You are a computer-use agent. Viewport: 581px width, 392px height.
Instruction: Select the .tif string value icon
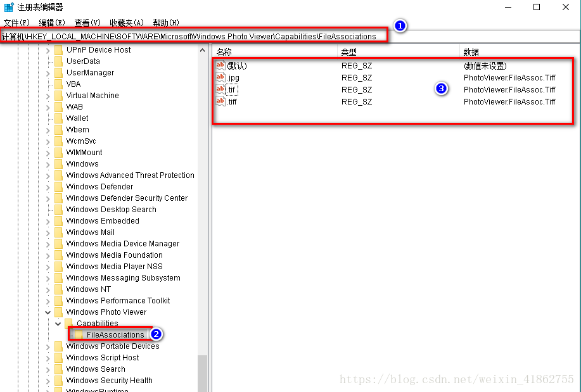click(220, 89)
